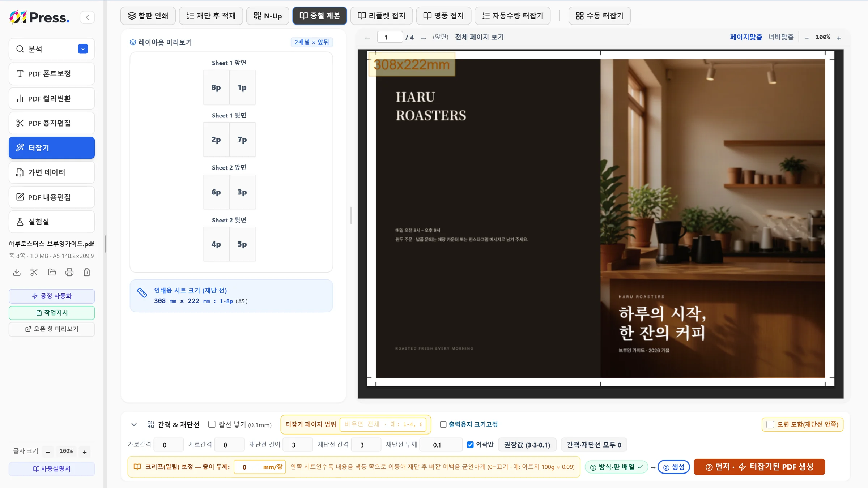Click the download icon under the file info
The width and height of the screenshot is (868, 488).
click(x=17, y=272)
